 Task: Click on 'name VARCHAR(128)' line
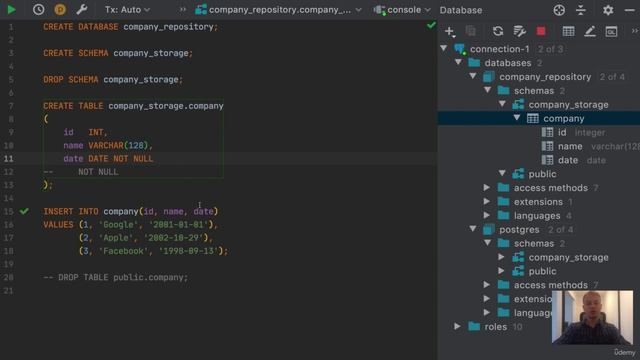(108, 145)
